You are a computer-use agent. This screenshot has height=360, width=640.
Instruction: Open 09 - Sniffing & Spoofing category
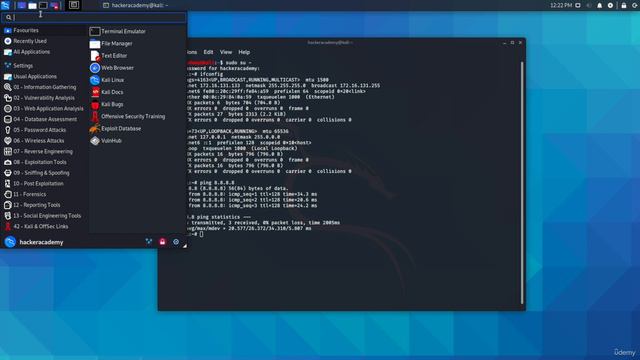44,173
